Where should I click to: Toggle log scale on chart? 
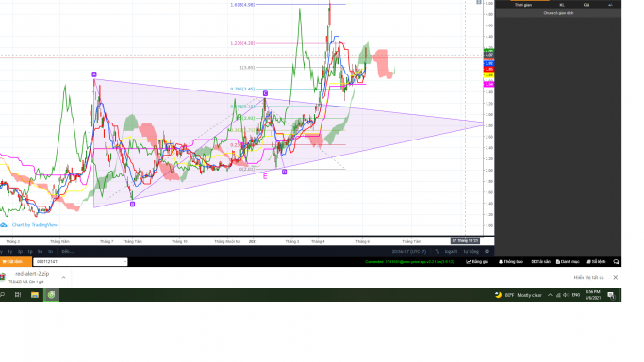(451, 251)
